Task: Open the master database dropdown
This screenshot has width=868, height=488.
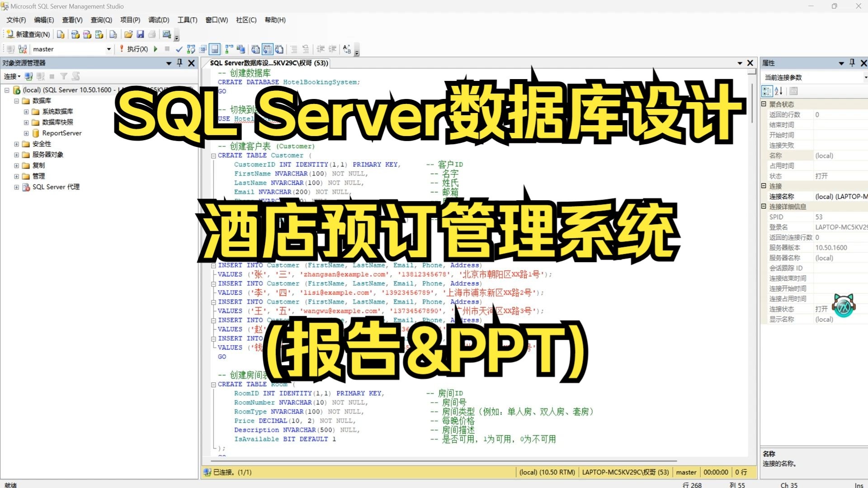Action: (x=108, y=49)
